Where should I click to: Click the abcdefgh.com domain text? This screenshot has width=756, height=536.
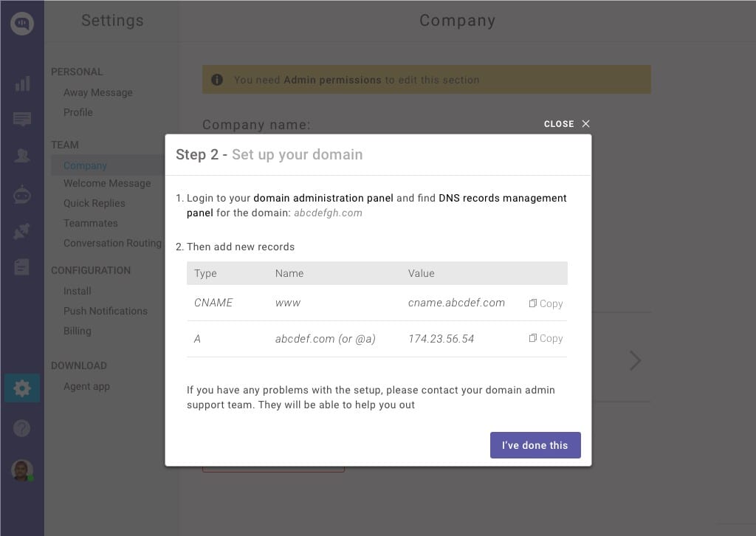tap(328, 213)
